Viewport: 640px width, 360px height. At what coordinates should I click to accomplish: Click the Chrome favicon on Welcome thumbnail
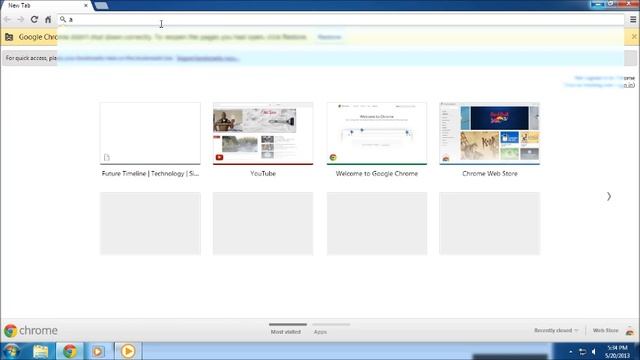pyautogui.click(x=333, y=157)
